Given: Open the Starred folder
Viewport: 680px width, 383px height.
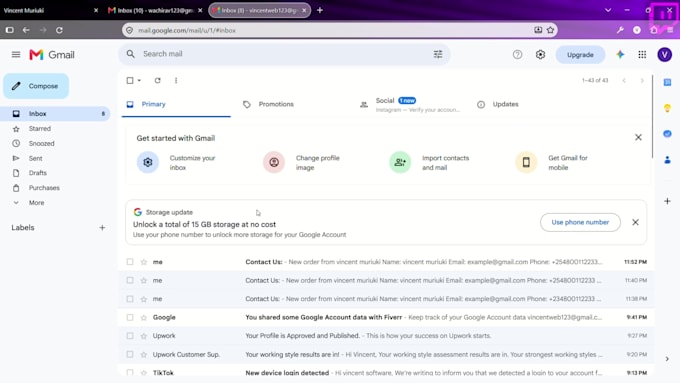Looking at the screenshot, I should click(55, 128).
